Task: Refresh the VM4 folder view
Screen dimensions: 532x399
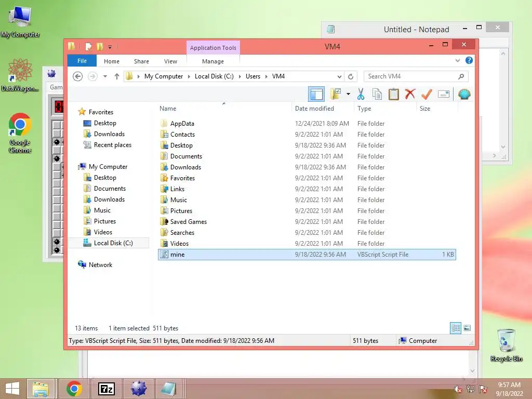Action: coord(351,76)
